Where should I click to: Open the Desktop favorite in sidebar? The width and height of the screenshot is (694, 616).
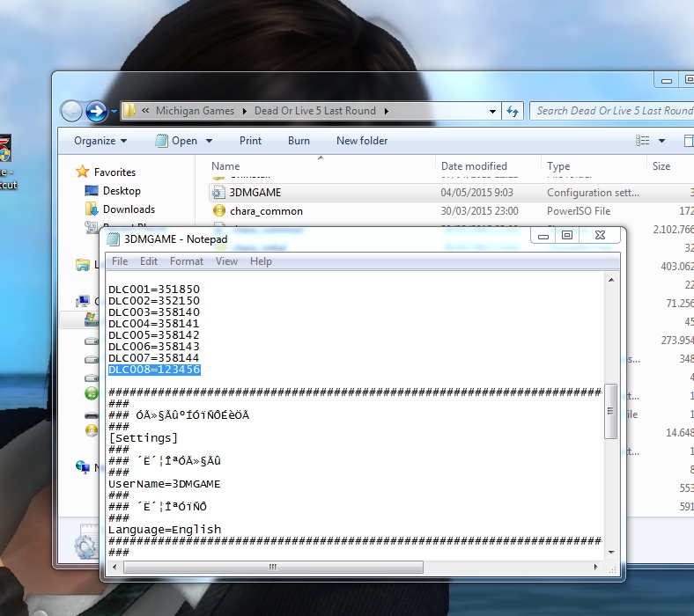(x=121, y=191)
